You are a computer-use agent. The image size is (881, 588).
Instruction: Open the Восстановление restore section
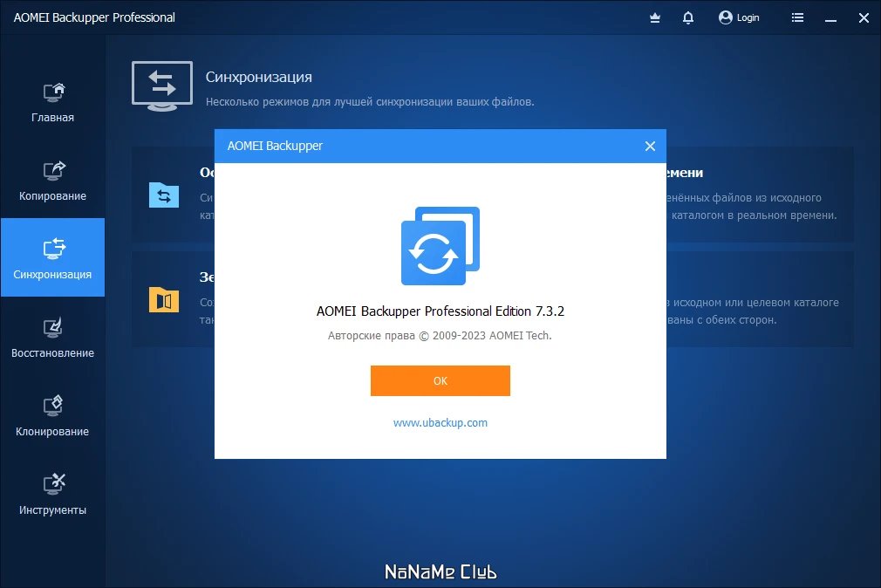[53, 338]
